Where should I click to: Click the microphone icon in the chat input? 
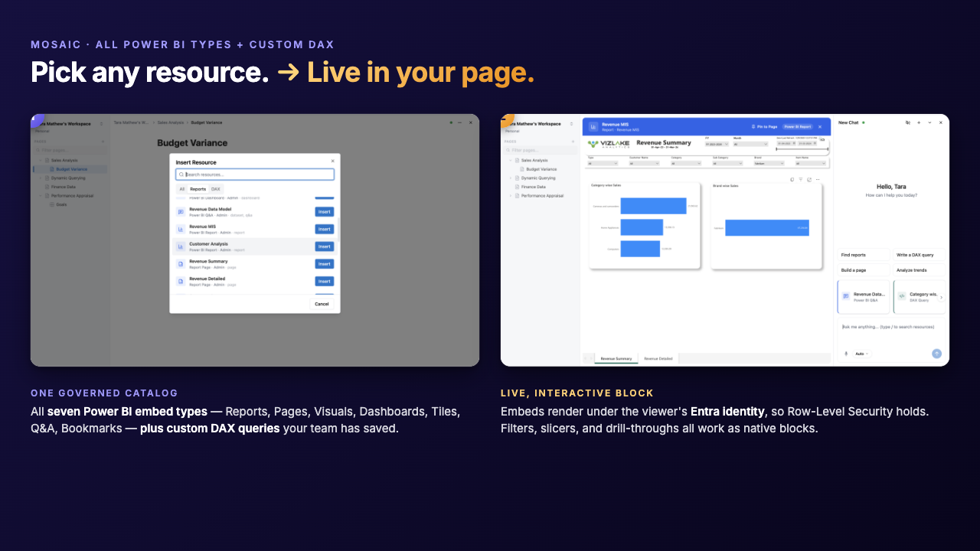pos(847,354)
